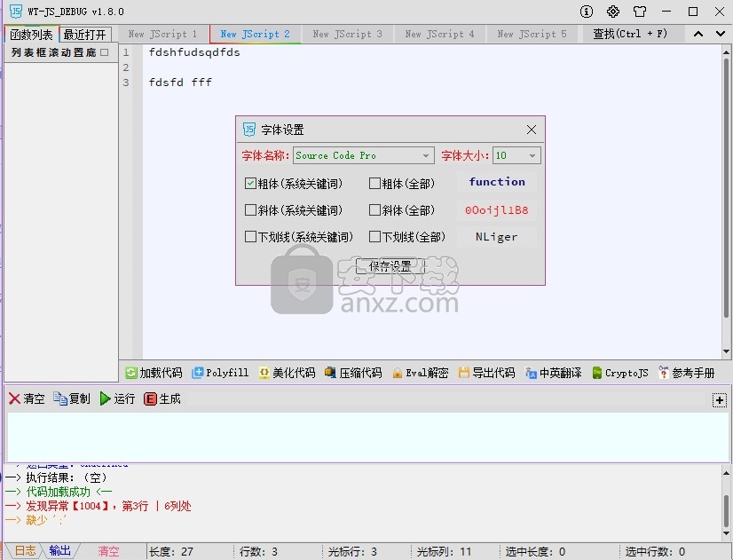Open the 字体大小 dropdown showing 10

(516, 155)
